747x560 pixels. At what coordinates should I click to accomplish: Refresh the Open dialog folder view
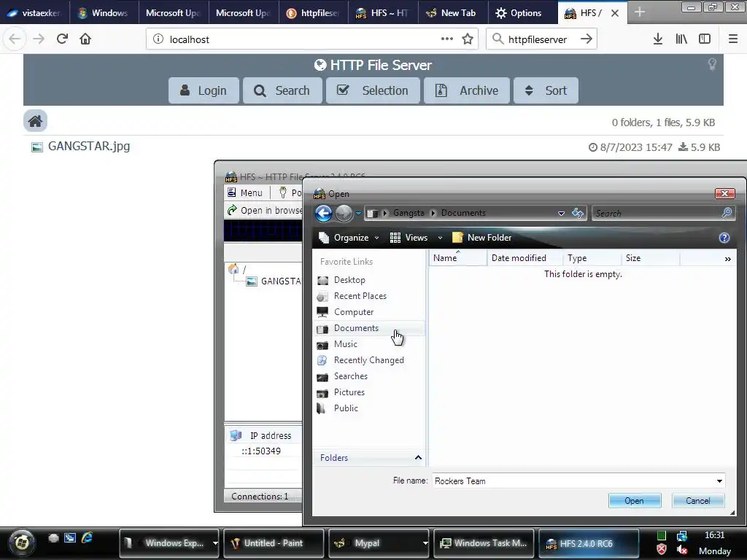578,213
